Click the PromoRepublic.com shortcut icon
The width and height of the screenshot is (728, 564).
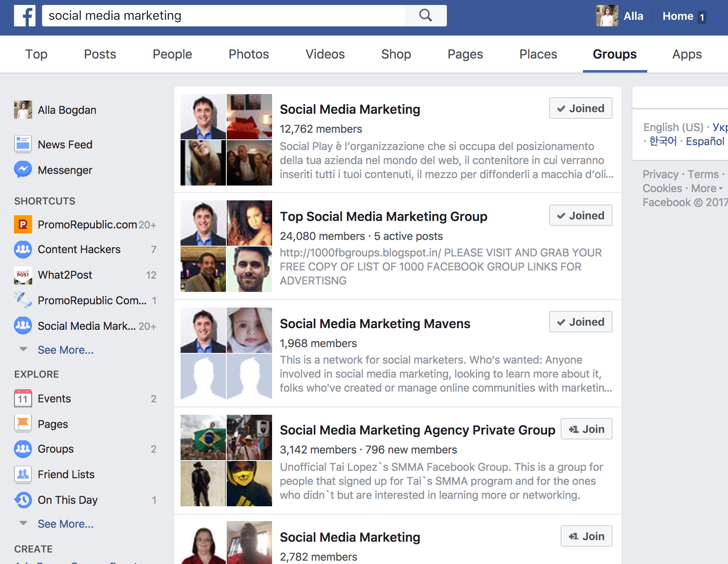(x=23, y=224)
